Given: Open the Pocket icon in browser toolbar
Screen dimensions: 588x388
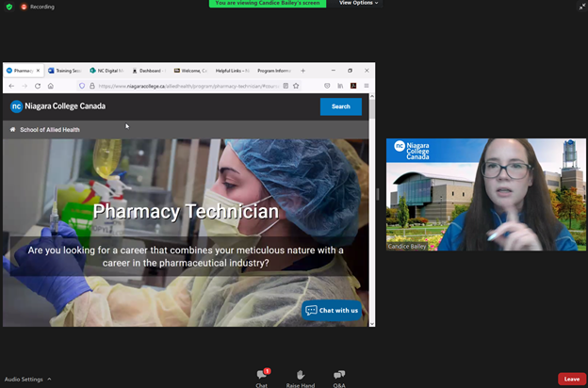Looking at the screenshot, I should [327, 86].
